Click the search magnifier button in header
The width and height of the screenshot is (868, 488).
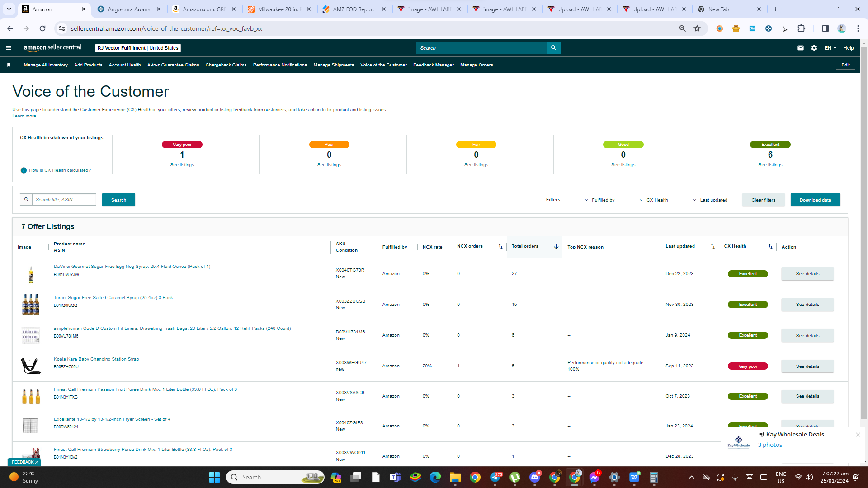click(x=553, y=48)
